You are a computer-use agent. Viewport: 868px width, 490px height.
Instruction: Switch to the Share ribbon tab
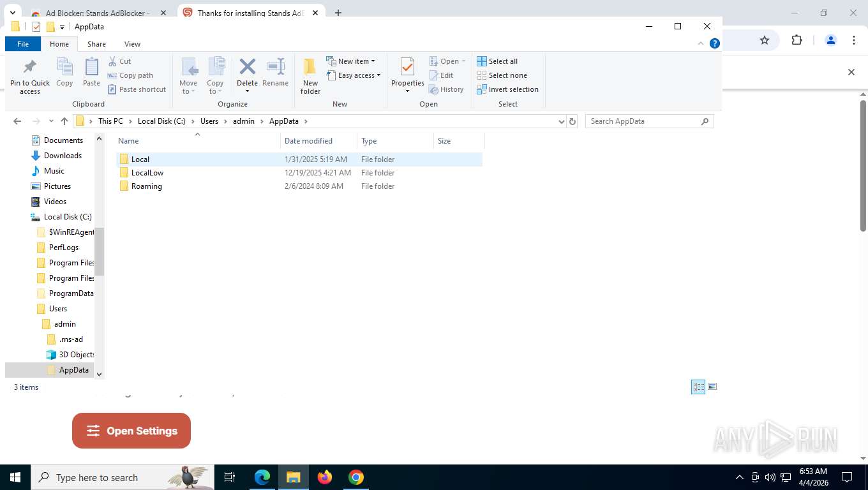pos(97,44)
